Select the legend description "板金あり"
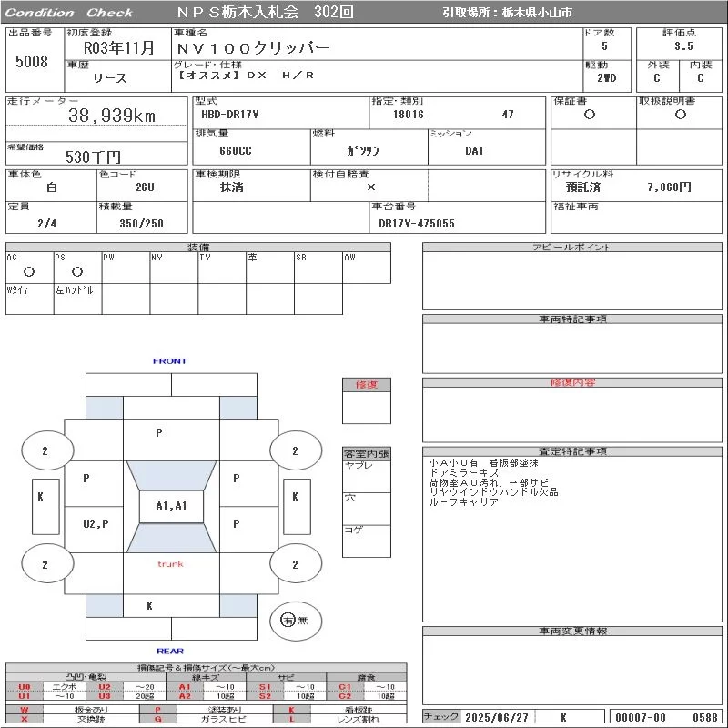Viewport: 728px width, 728px height. [90, 710]
